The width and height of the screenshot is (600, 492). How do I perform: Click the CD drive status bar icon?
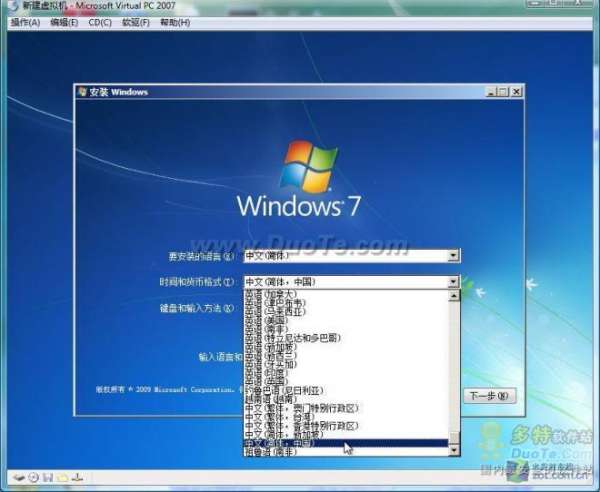tap(34, 478)
